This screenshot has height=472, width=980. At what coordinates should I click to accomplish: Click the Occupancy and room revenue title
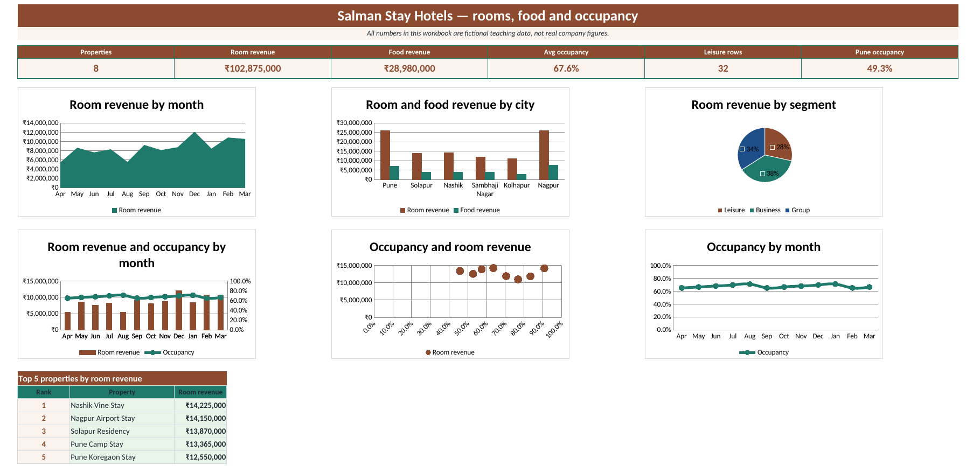click(x=450, y=247)
